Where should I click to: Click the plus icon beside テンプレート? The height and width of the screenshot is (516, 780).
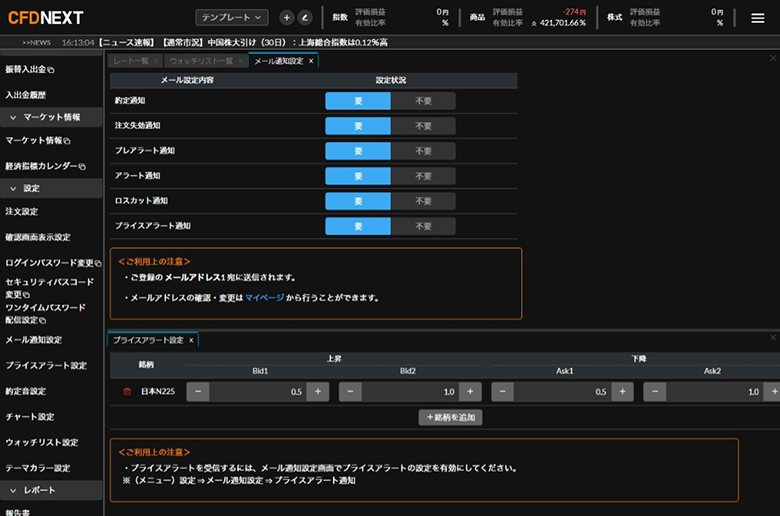coord(287,17)
